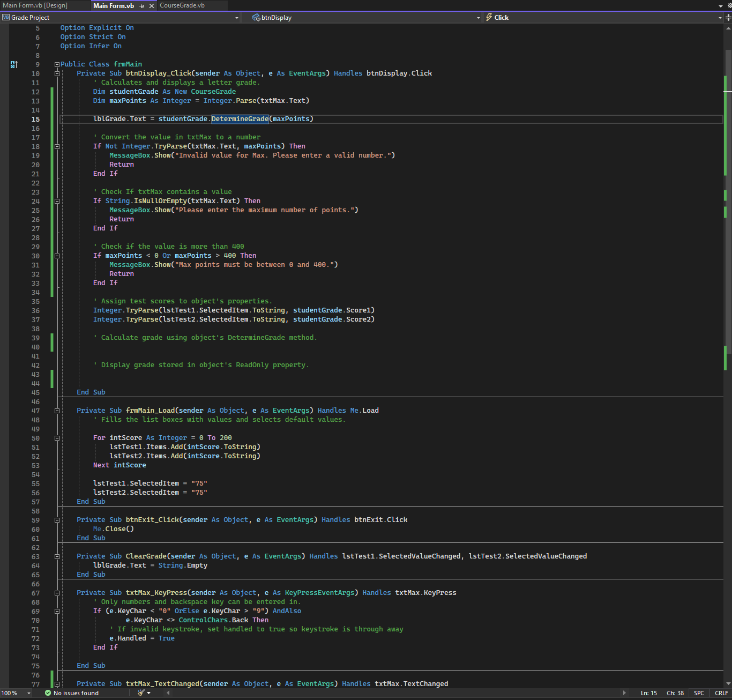Open the btnDisplay objects dropdown

479,18
